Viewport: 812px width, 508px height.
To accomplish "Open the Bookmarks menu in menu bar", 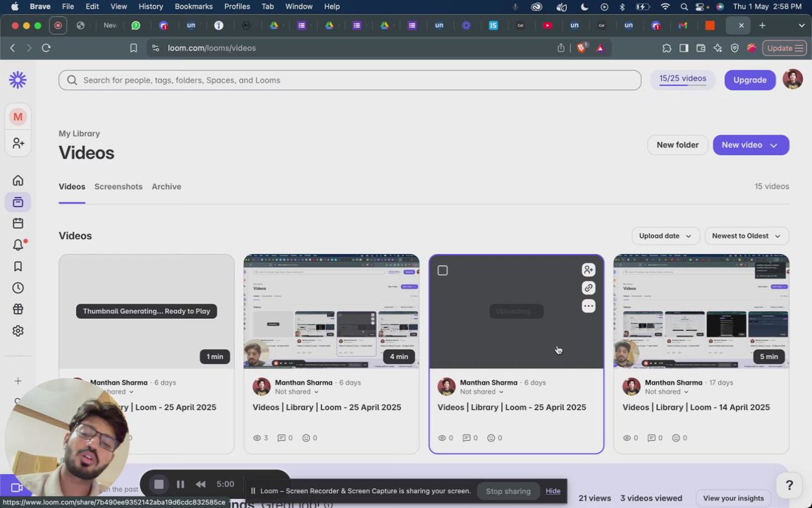I will [x=194, y=7].
